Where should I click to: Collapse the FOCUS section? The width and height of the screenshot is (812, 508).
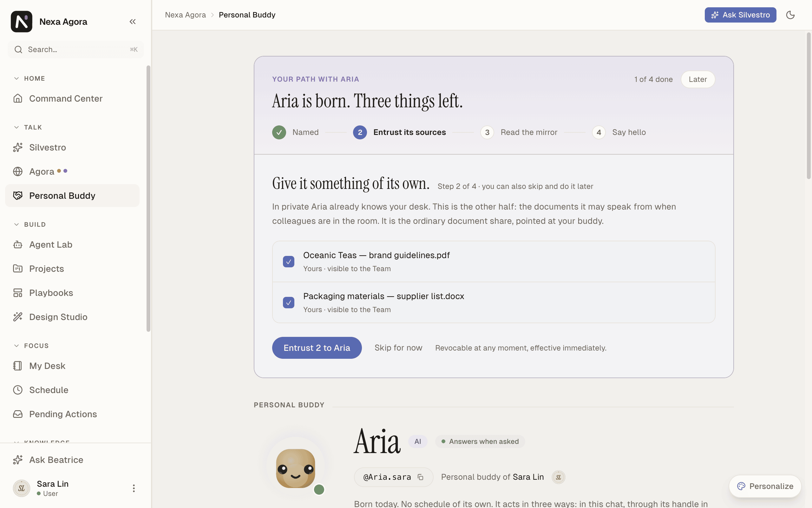pyautogui.click(x=31, y=346)
